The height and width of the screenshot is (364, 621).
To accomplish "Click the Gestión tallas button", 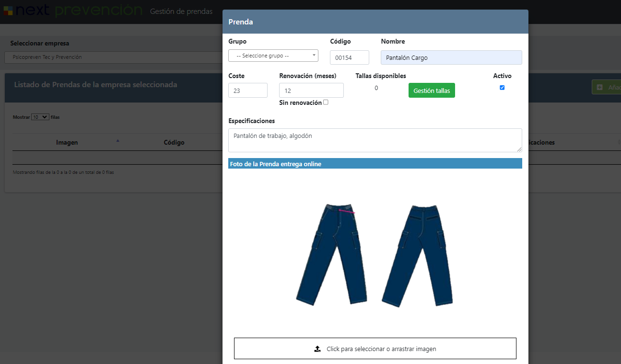I will [x=432, y=91].
